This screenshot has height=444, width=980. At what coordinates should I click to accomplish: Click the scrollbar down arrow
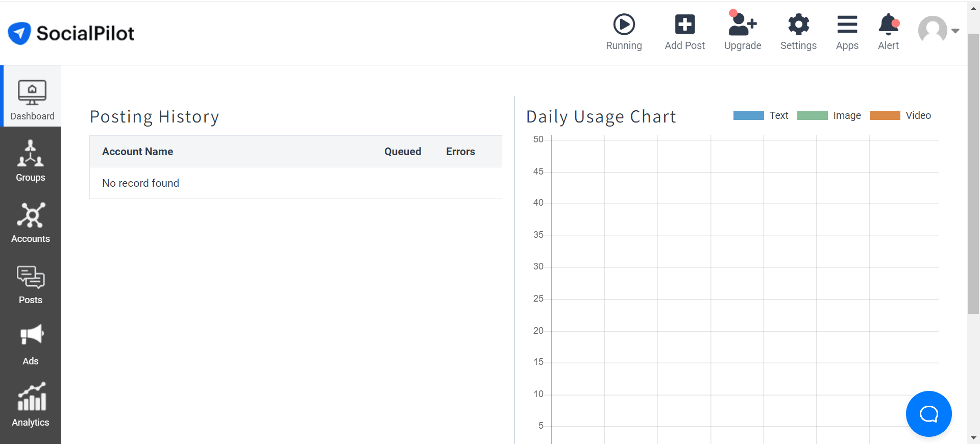click(973, 438)
